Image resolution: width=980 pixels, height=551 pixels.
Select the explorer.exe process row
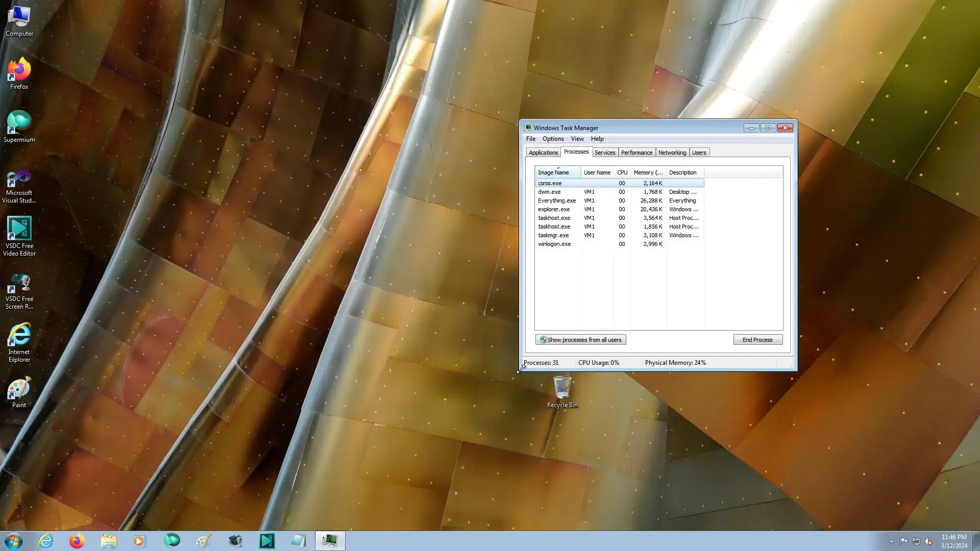(554, 209)
